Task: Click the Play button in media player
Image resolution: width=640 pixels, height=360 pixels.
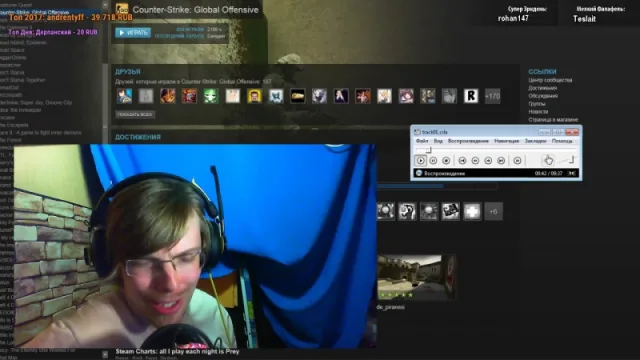Action: pos(420,161)
